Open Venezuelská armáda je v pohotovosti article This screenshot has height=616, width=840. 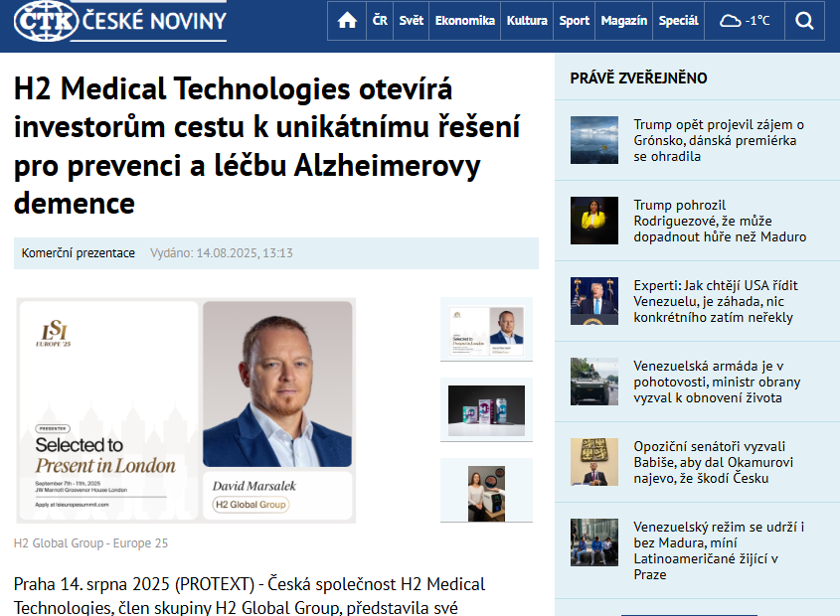click(x=717, y=382)
